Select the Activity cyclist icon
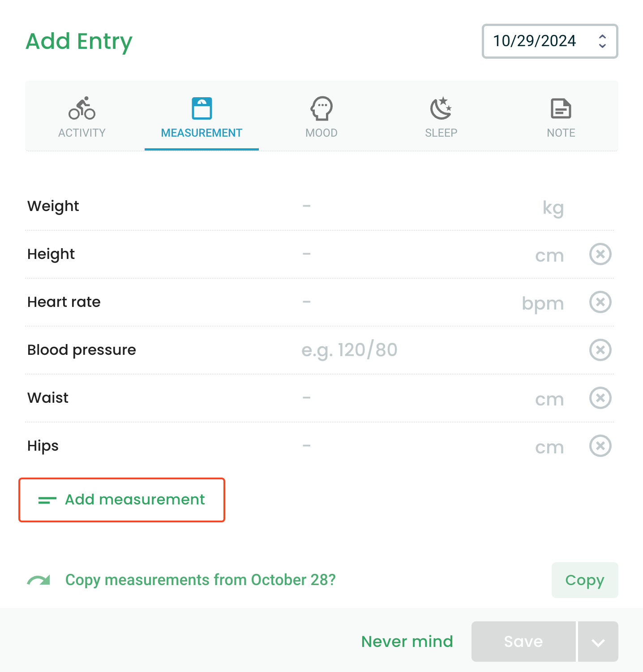643x672 pixels. [x=82, y=108]
